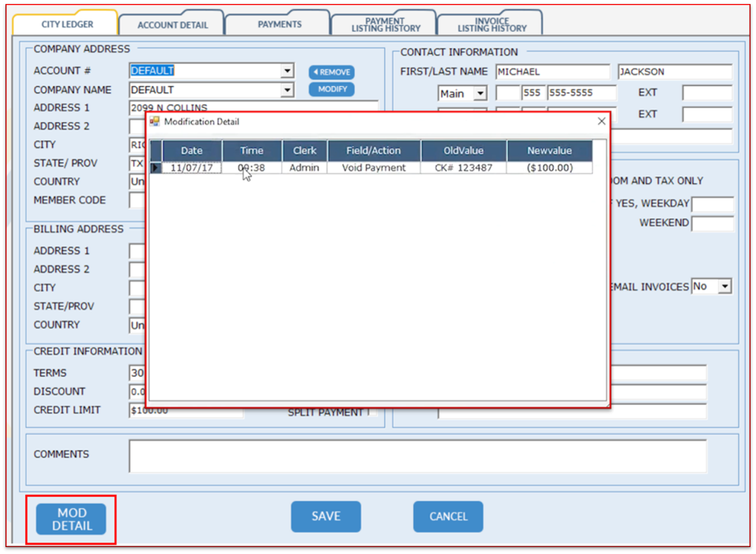The width and height of the screenshot is (756, 554).
Task: Click the Void Payment cell in grid
Action: pyautogui.click(x=374, y=168)
